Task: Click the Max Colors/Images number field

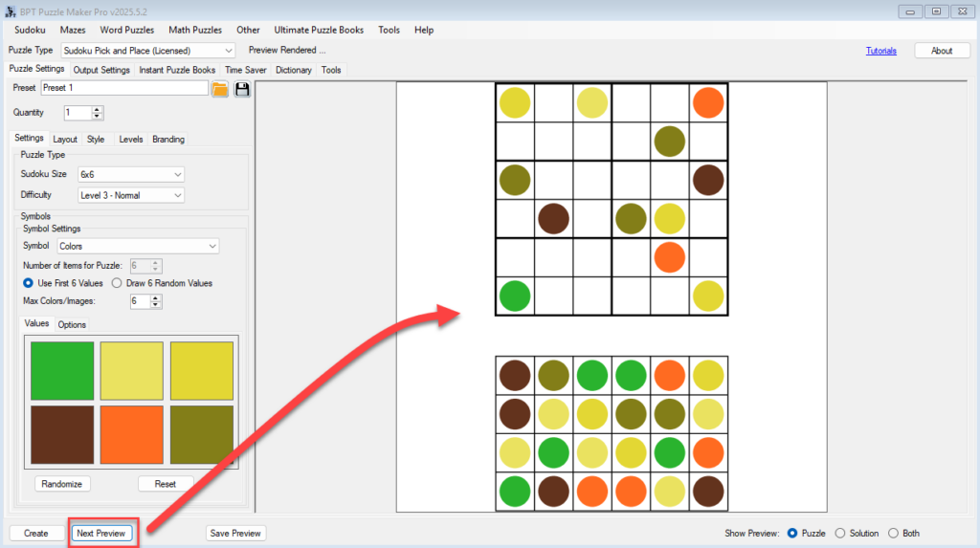Action: 140,301
